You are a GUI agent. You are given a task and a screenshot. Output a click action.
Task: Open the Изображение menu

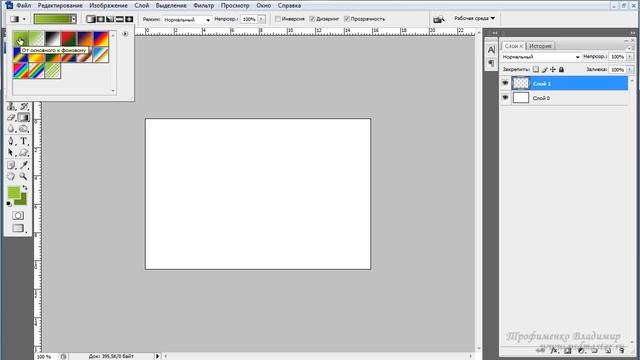108,6
